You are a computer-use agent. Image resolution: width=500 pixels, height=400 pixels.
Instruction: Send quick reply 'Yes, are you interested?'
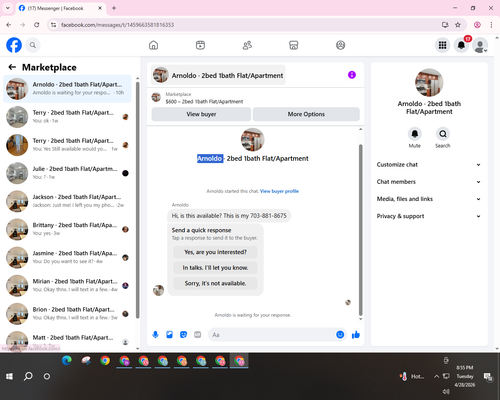pyautogui.click(x=215, y=252)
